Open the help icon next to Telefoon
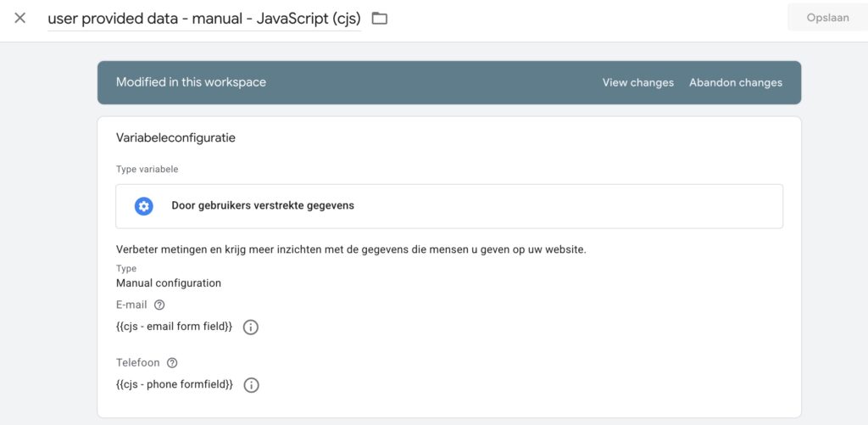The width and height of the screenshot is (868, 425). tap(172, 363)
